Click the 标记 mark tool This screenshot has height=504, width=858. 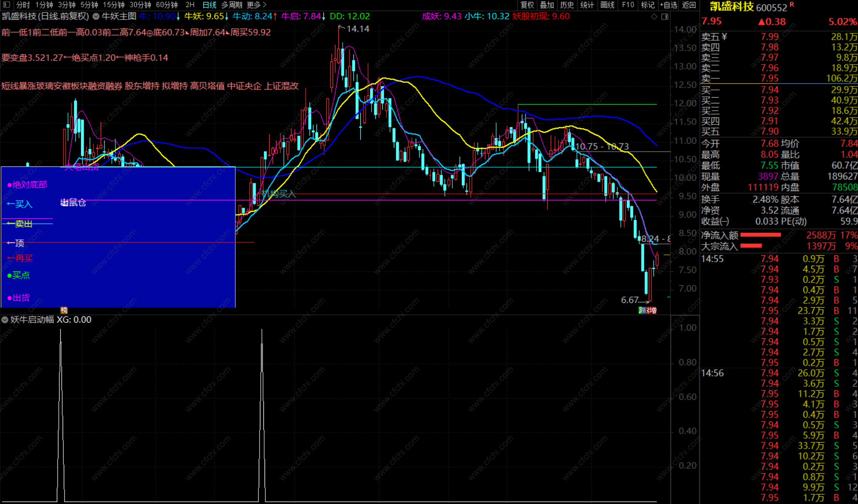(648, 5)
